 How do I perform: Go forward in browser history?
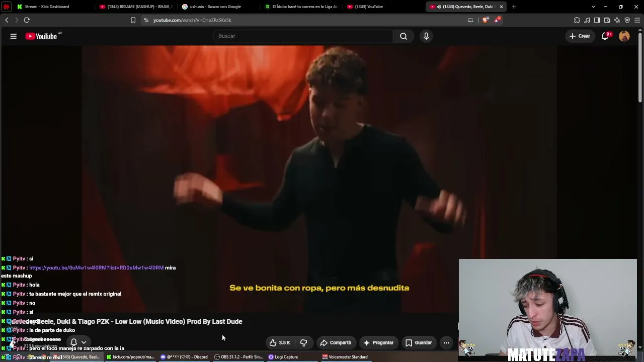16,20
